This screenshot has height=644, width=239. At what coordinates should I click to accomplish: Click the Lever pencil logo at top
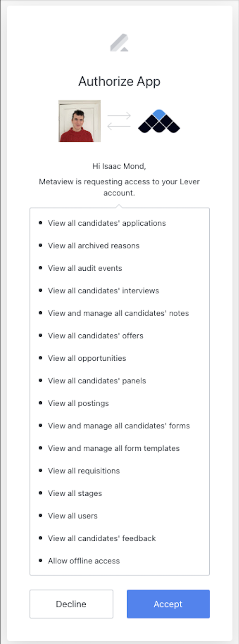pyautogui.click(x=119, y=42)
